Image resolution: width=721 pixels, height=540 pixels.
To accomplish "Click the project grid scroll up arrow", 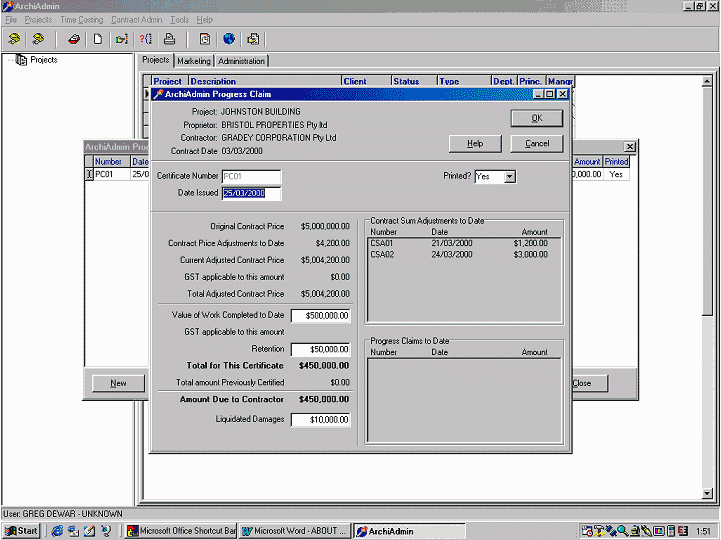I will (707, 81).
